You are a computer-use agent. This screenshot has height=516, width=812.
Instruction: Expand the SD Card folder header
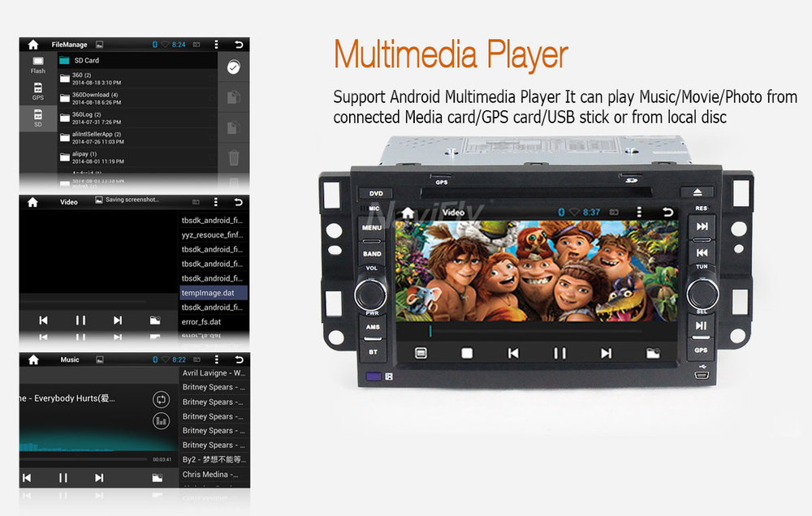coord(86,60)
